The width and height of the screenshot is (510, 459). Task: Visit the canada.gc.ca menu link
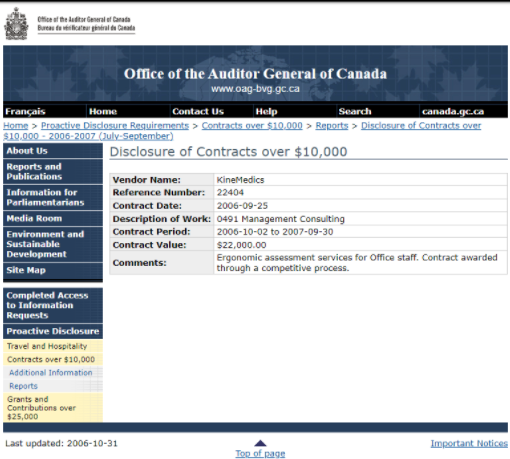click(x=453, y=111)
